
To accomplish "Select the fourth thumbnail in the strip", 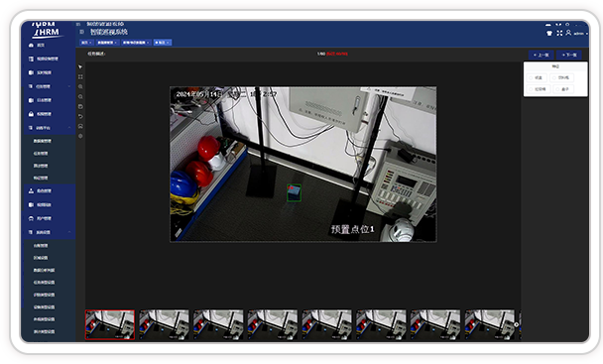I will (x=273, y=324).
